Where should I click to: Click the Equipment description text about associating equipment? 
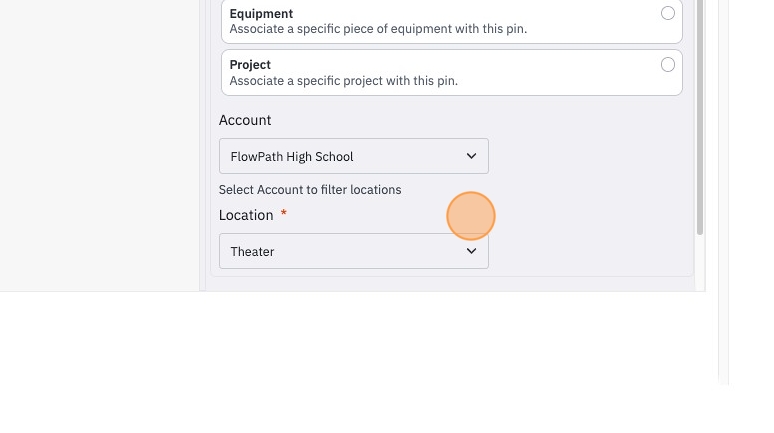tap(378, 29)
